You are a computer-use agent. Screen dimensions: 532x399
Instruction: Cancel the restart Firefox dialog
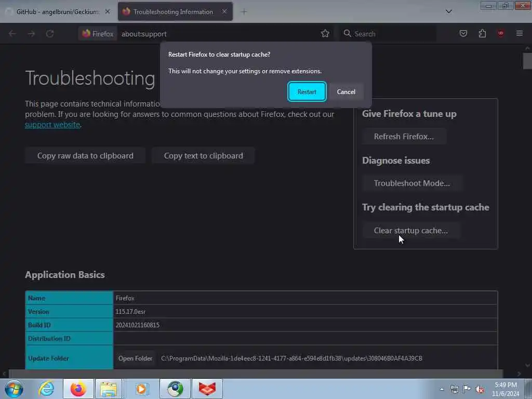click(x=346, y=91)
